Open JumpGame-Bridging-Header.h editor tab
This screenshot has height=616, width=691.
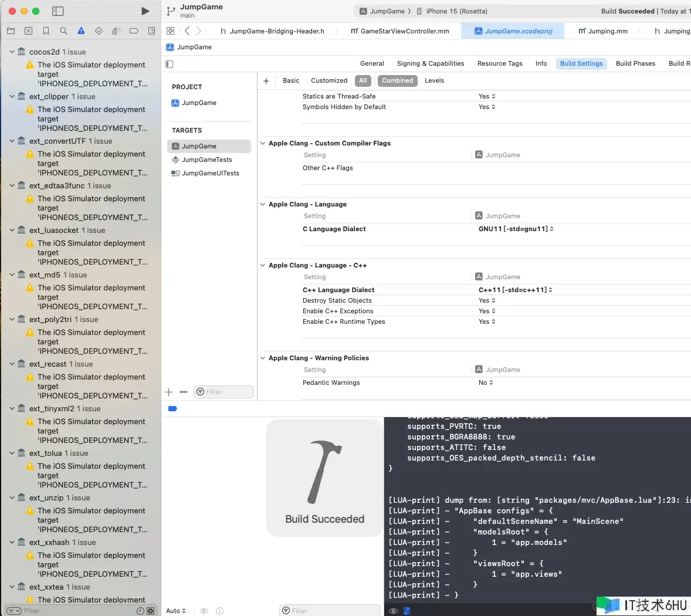click(x=272, y=31)
